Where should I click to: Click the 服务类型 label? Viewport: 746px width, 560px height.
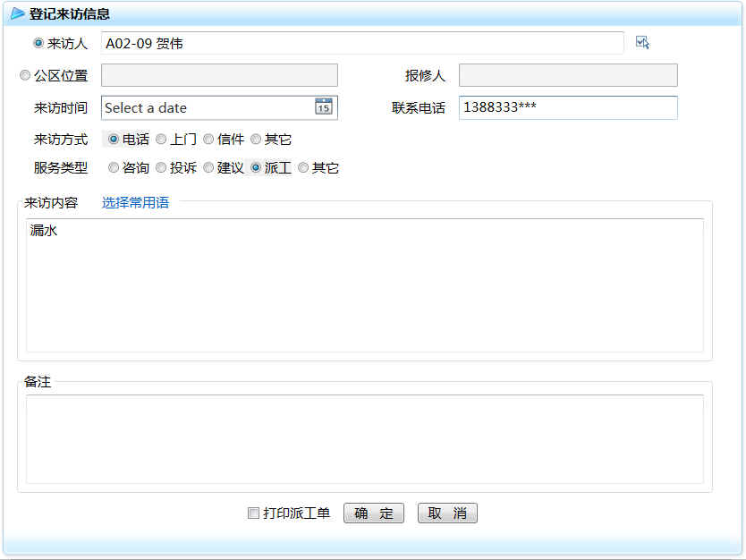(x=61, y=168)
